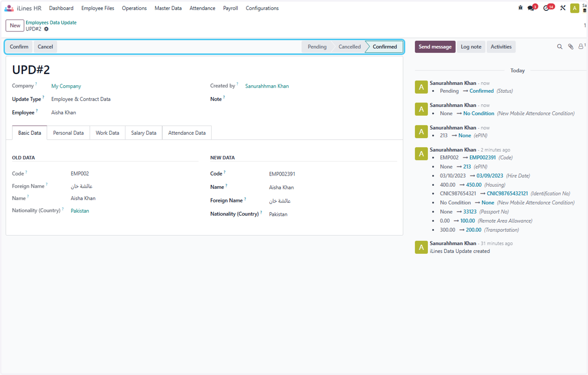The width and height of the screenshot is (588, 375).
Task: Click the New button
Action: (x=15, y=25)
